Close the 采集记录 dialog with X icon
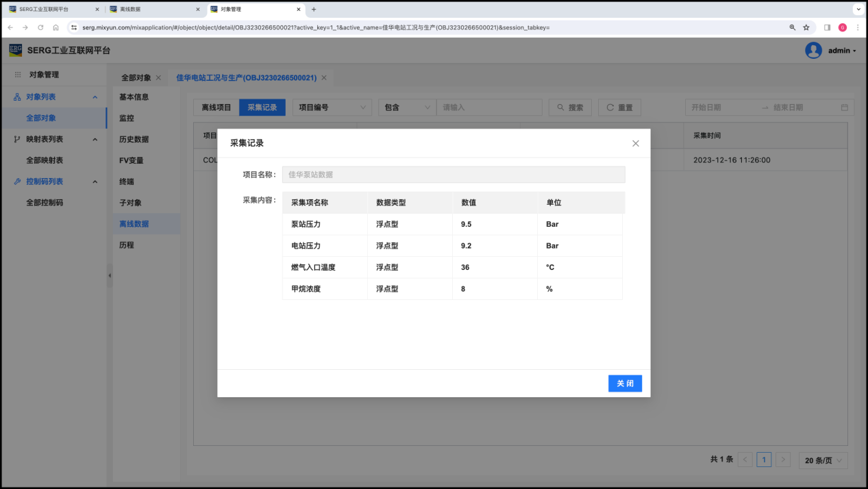Image resolution: width=868 pixels, height=489 pixels. 635,143
